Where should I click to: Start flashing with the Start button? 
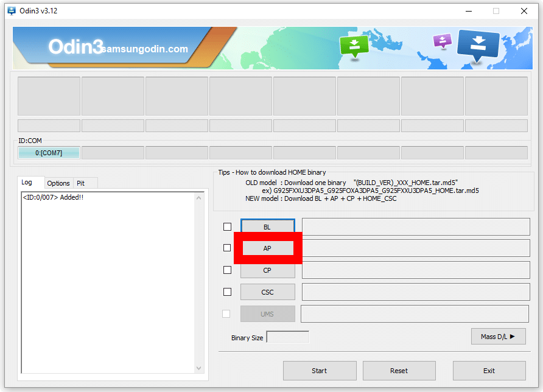[x=320, y=371]
